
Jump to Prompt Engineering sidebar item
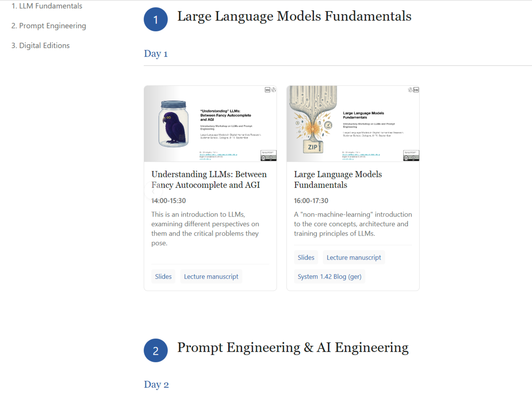tap(49, 26)
